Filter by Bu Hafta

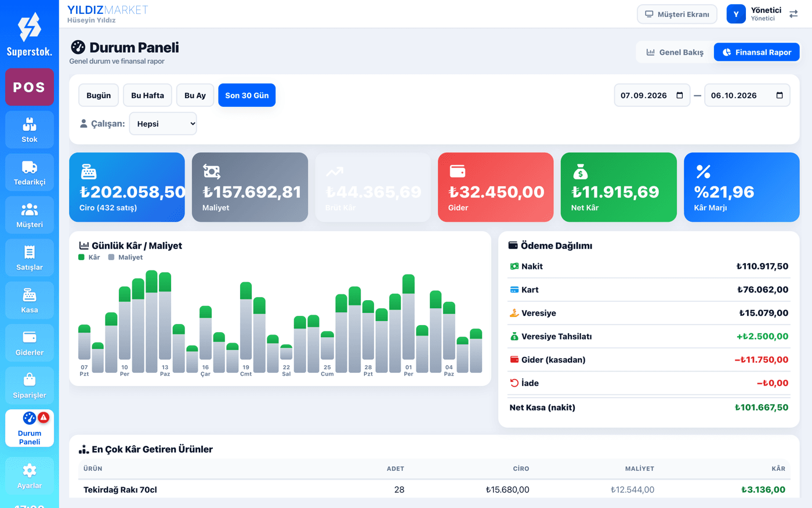pos(147,95)
